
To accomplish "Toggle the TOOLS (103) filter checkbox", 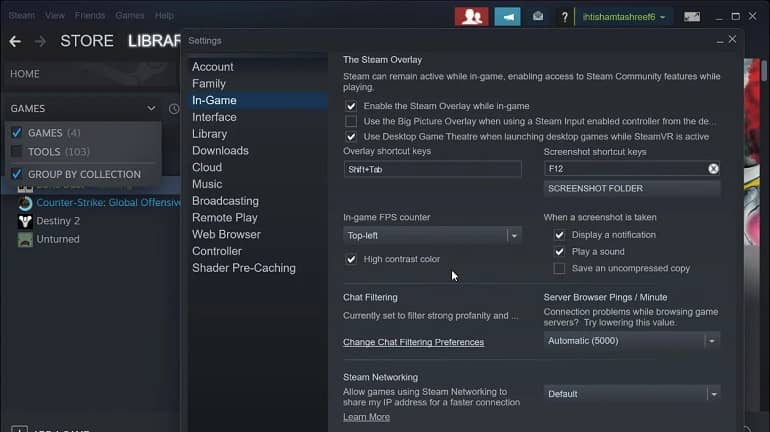I will tap(17, 152).
